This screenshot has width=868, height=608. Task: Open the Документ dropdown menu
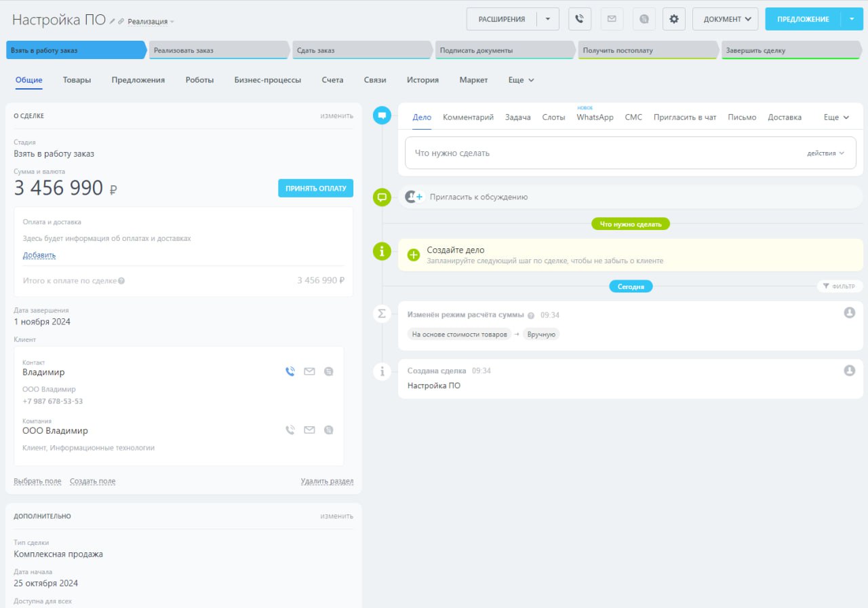725,19
